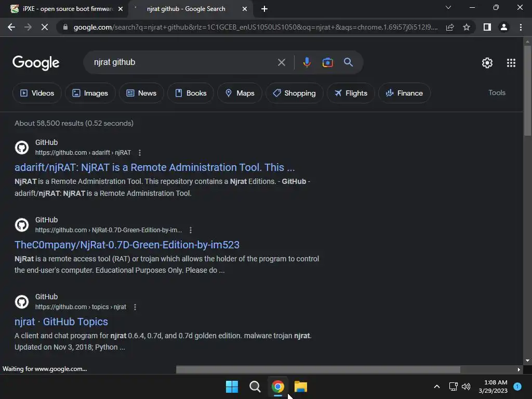Open the Windows Start menu
The height and width of the screenshot is (399, 532).
point(232,387)
